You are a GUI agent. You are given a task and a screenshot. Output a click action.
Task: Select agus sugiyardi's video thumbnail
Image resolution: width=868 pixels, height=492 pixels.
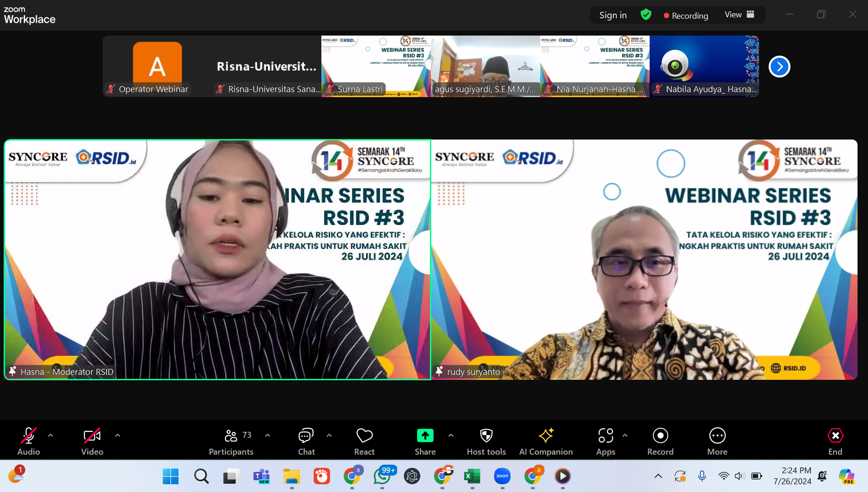click(x=485, y=66)
